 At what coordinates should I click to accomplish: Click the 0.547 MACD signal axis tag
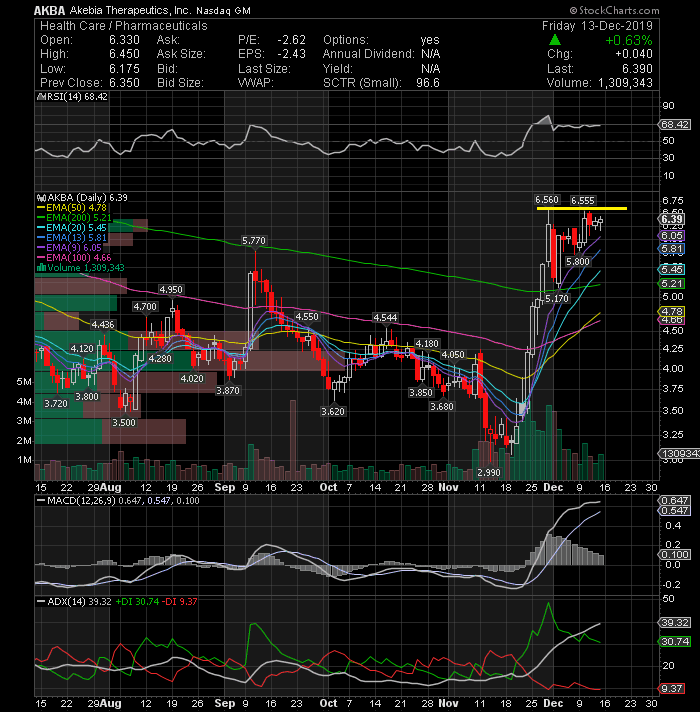click(674, 510)
